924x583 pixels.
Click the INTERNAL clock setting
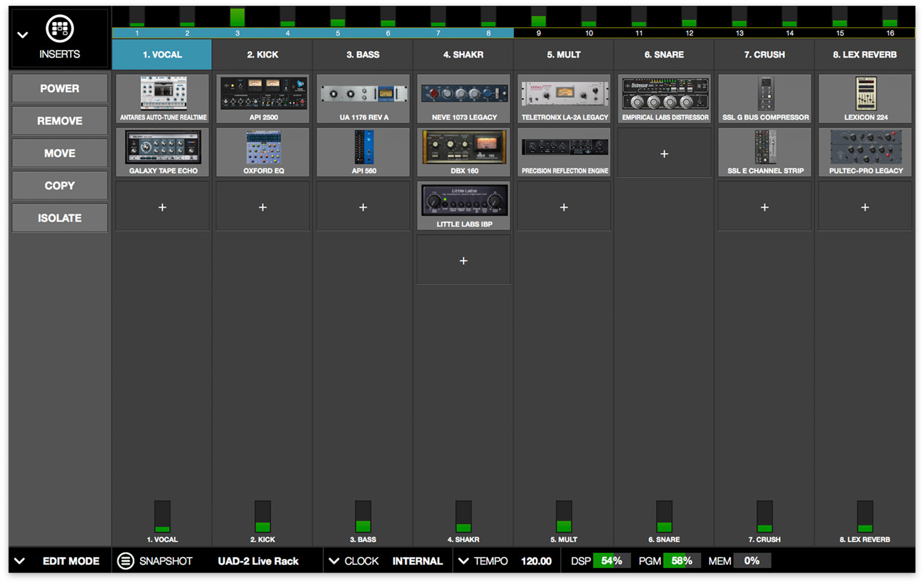(x=418, y=561)
